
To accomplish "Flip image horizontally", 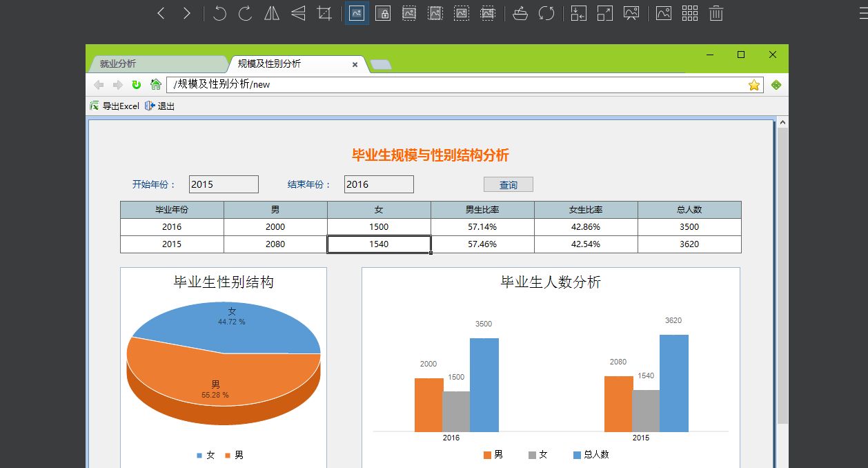I will pyautogui.click(x=272, y=13).
